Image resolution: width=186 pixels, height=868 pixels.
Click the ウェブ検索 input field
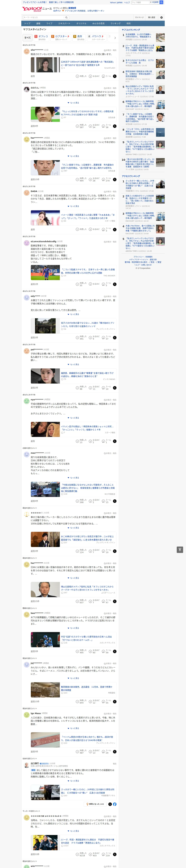click(x=140, y=2)
